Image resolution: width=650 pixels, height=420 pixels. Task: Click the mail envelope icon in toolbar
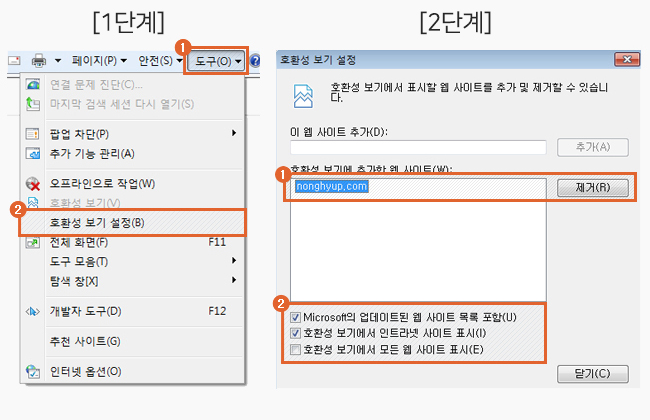[14, 61]
